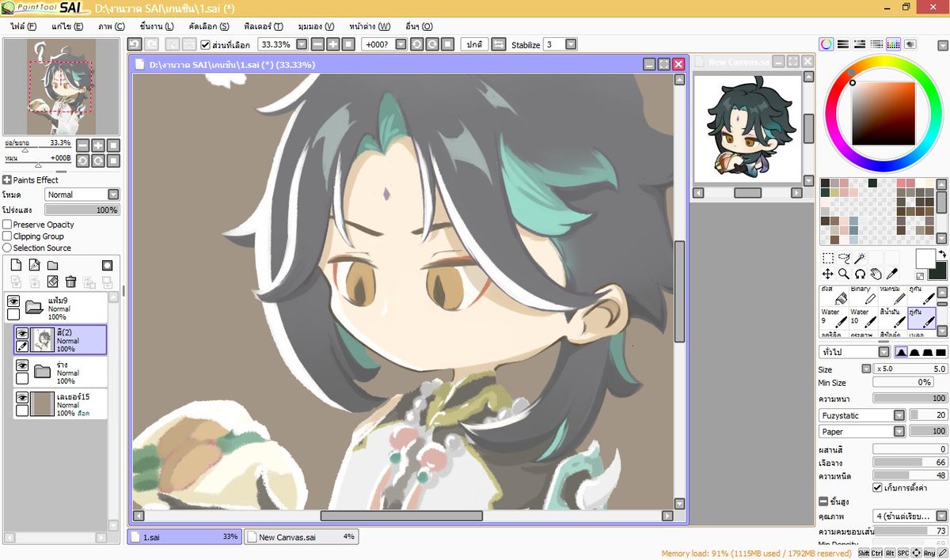The image size is (950, 560).
Task: Create a new layer folder
Action: tap(52, 266)
